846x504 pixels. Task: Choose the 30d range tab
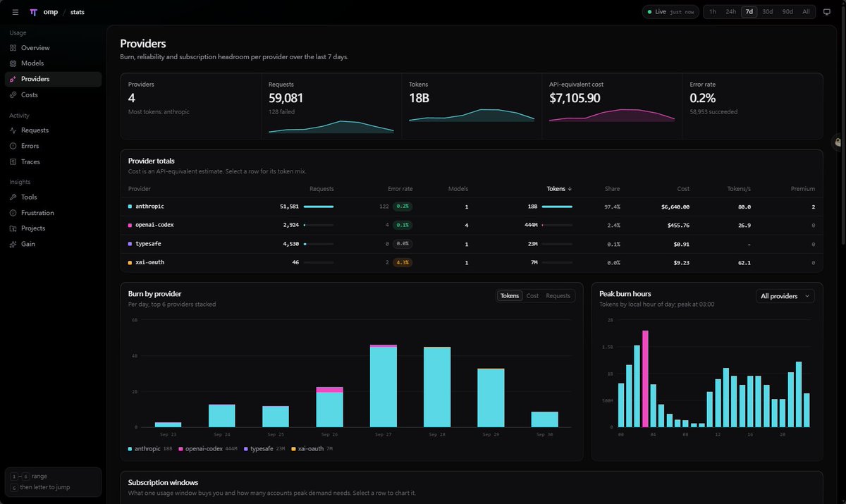pos(768,12)
